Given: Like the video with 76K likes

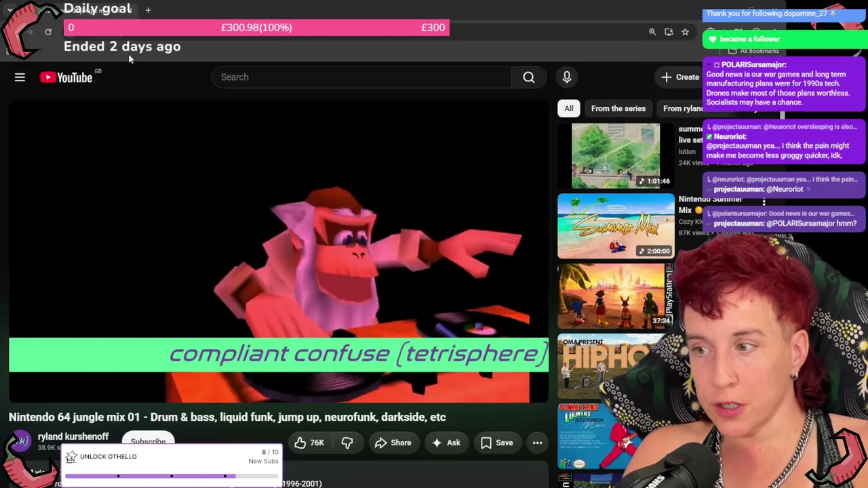Looking at the screenshot, I should click(x=309, y=443).
